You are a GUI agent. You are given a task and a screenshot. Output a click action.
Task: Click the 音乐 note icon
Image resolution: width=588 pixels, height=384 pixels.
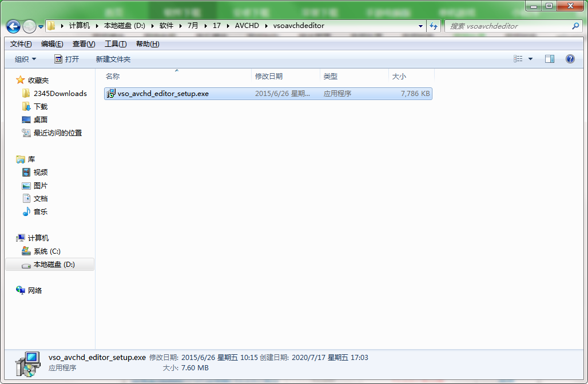[x=26, y=211]
